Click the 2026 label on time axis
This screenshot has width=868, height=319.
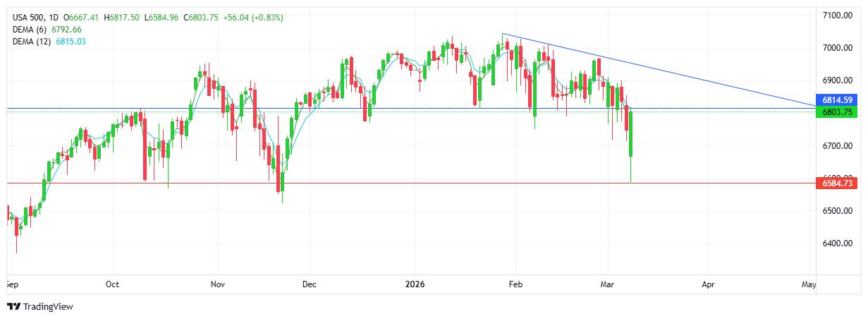click(415, 284)
